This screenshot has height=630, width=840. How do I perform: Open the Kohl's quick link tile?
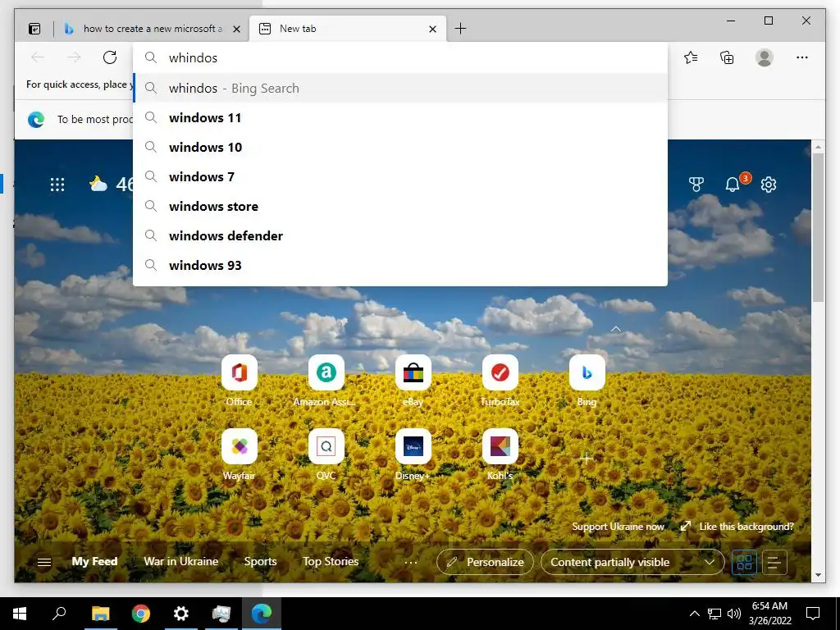pyautogui.click(x=500, y=446)
